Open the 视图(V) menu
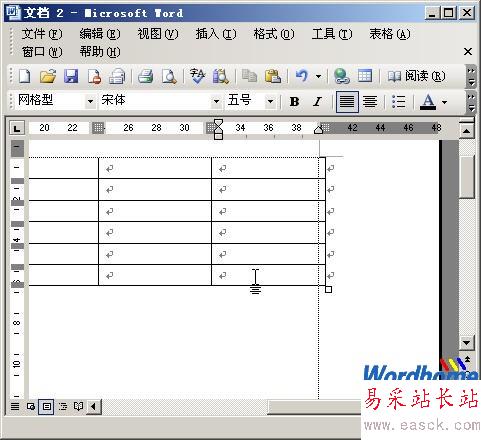The height and width of the screenshot is (440, 481). pos(158,34)
